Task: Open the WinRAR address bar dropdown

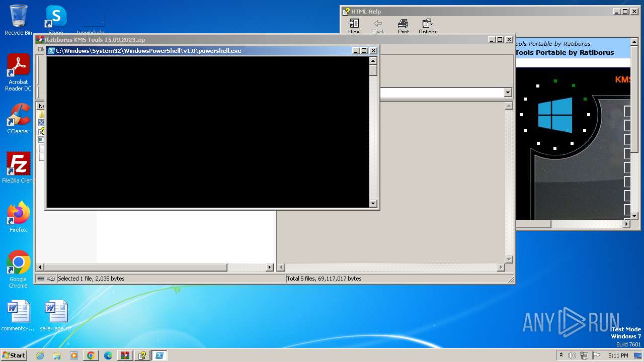Action: [508, 93]
